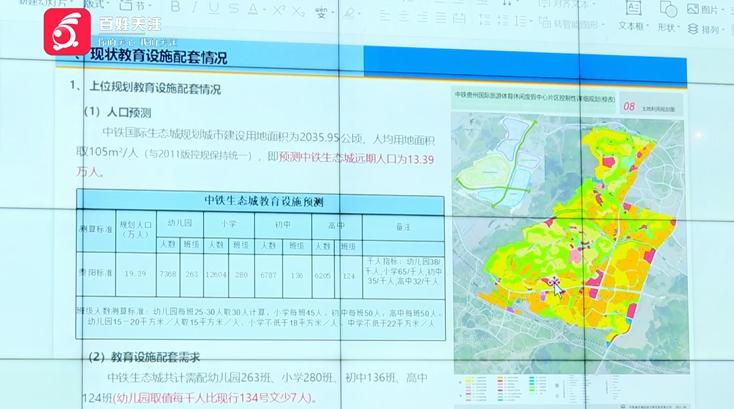Click the table cell 贵阳标准
Screen dimensions: 734x409
pos(96,273)
